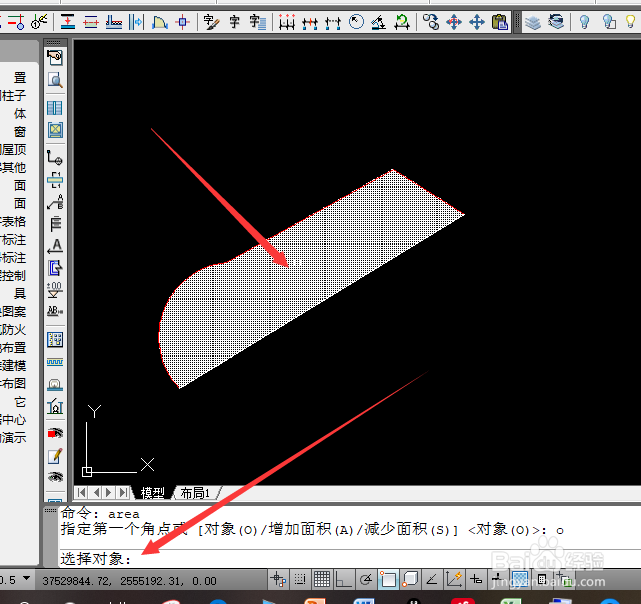The width and height of the screenshot is (641, 604).
Task: Click the layer states manager icon
Action: pos(556,22)
